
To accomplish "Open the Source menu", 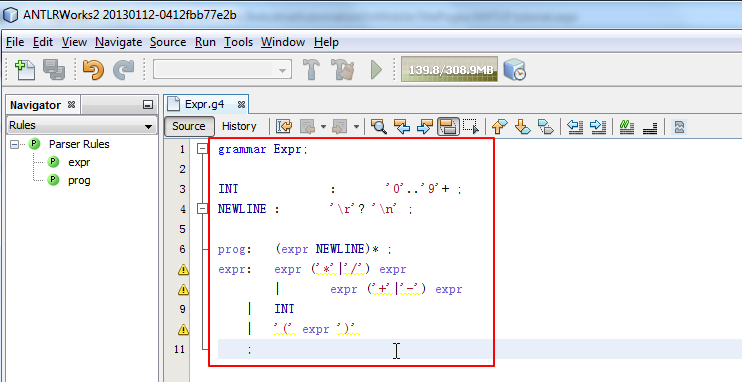I will click(168, 42).
